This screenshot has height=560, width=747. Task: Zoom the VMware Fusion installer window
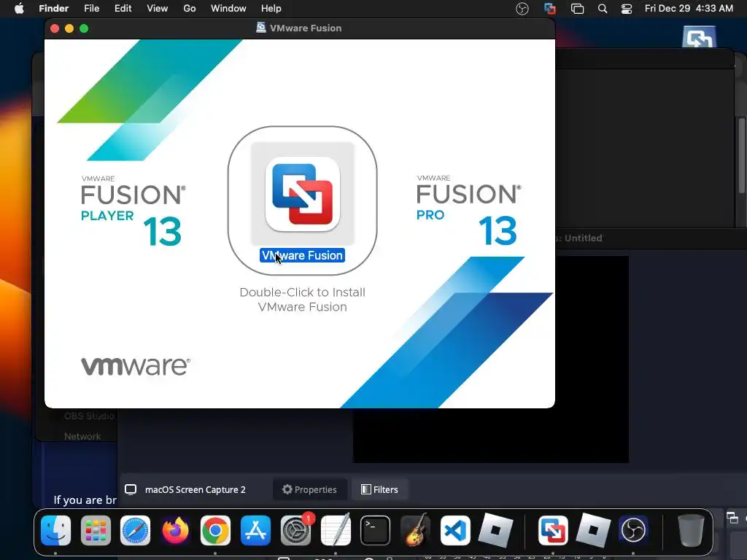(84, 28)
